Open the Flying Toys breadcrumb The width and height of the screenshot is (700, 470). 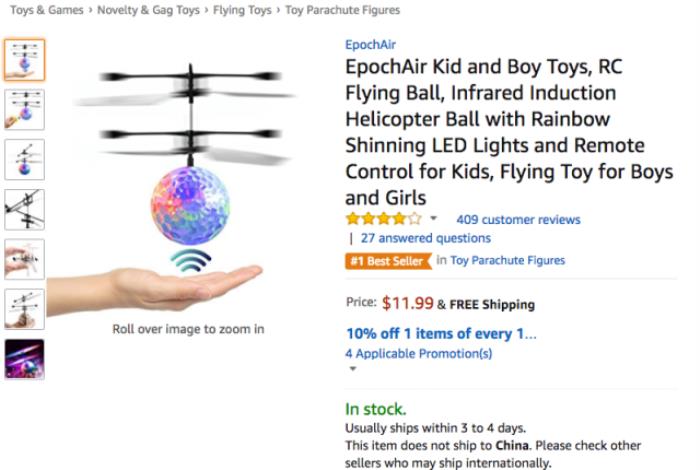(x=241, y=10)
